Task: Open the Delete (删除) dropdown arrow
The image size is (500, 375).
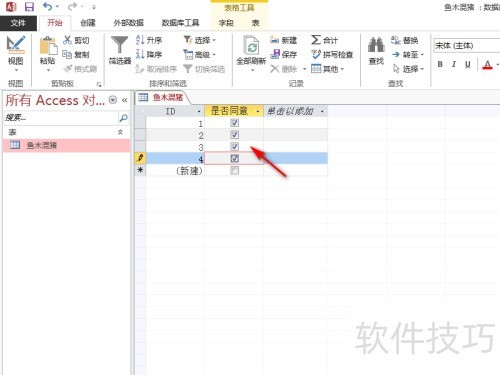Action: [x=304, y=69]
